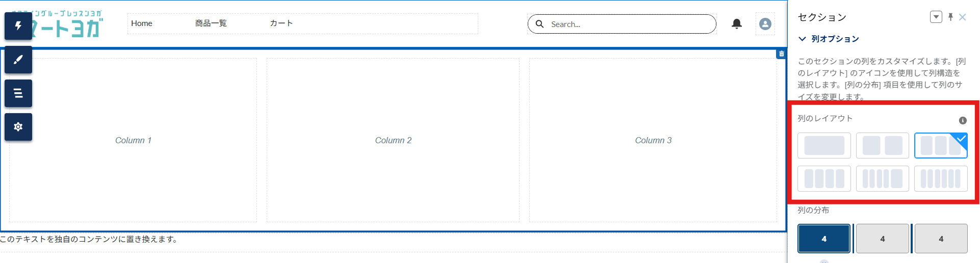Click the notification bell icon
This screenshot has width=980, height=263.
click(x=737, y=24)
